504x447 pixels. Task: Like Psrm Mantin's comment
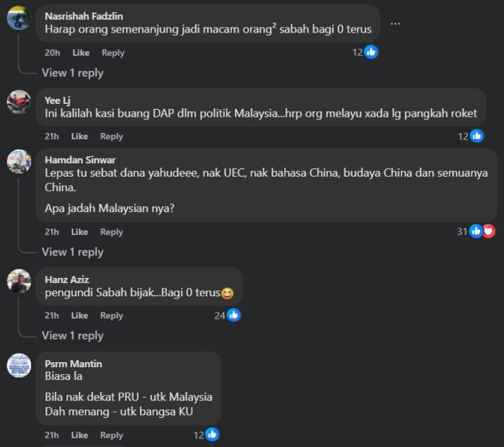[79, 435]
